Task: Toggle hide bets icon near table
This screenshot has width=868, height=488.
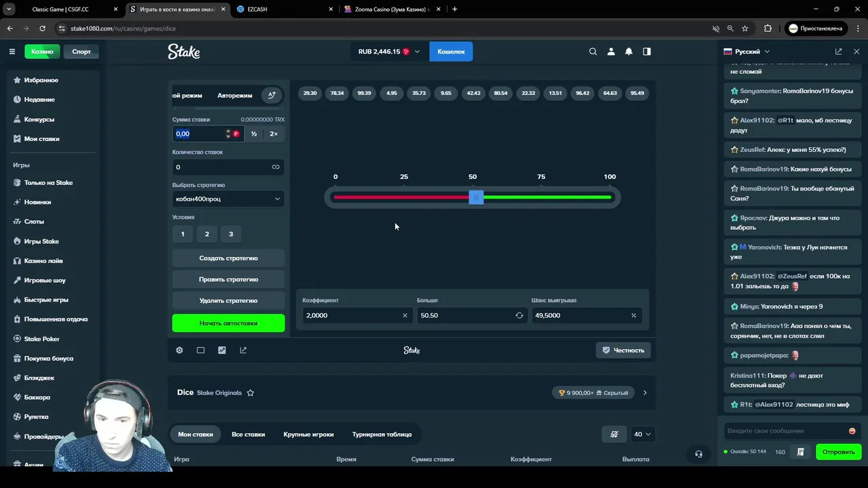Action: (614, 434)
